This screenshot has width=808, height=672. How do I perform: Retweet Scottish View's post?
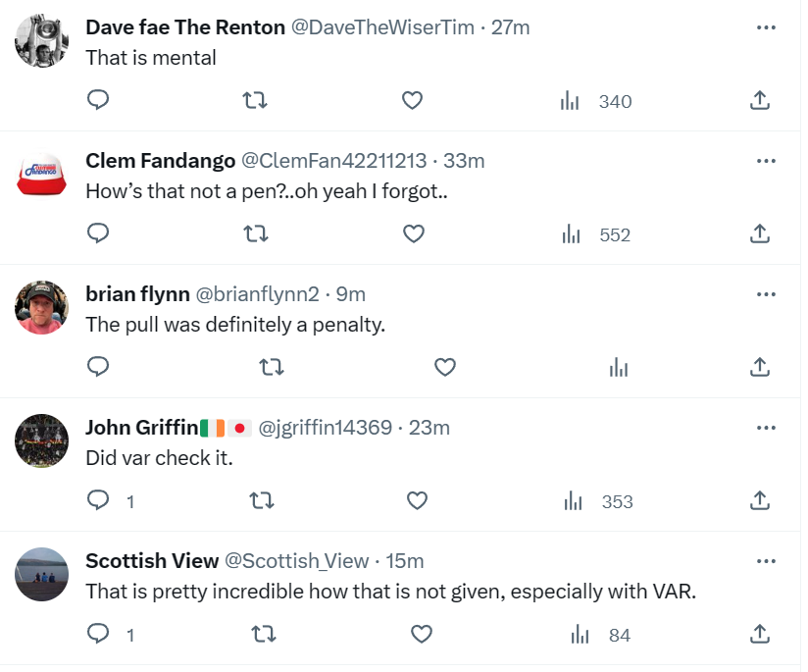click(x=264, y=634)
